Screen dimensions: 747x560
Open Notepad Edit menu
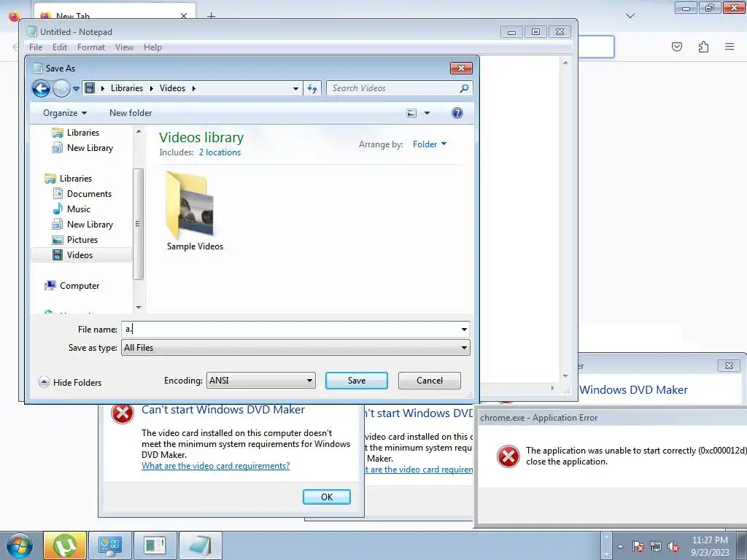click(60, 47)
